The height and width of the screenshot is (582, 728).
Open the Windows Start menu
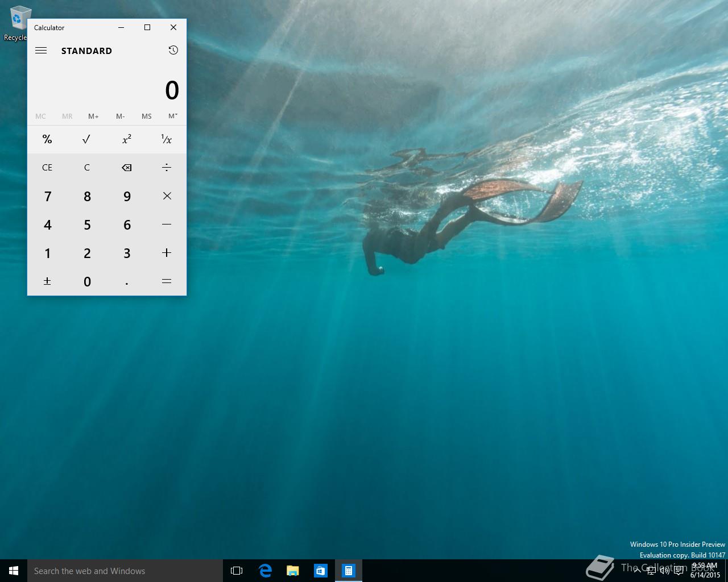(x=14, y=571)
